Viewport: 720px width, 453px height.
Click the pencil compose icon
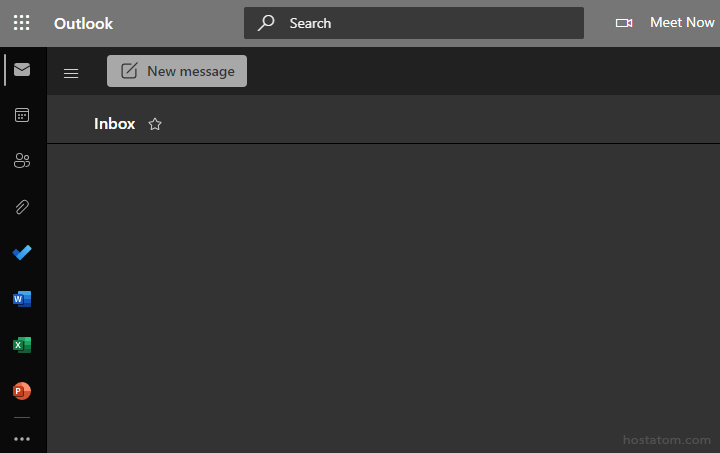click(129, 71)
